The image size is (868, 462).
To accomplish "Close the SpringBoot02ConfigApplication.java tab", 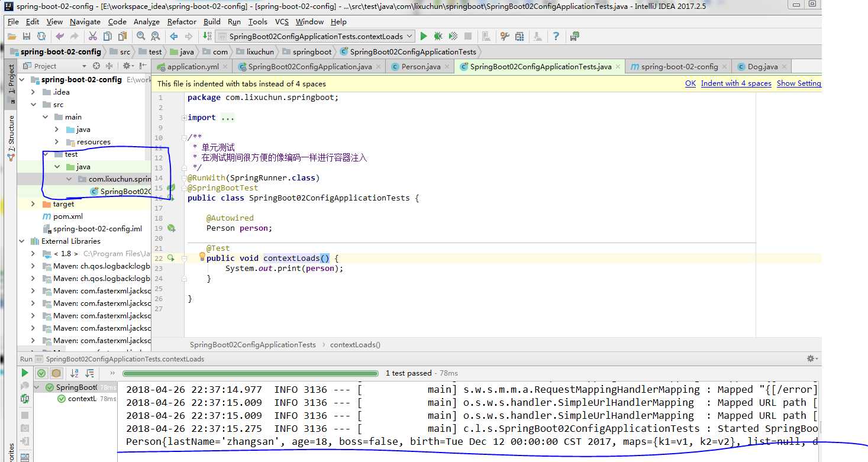I will [x=379, y=67].
